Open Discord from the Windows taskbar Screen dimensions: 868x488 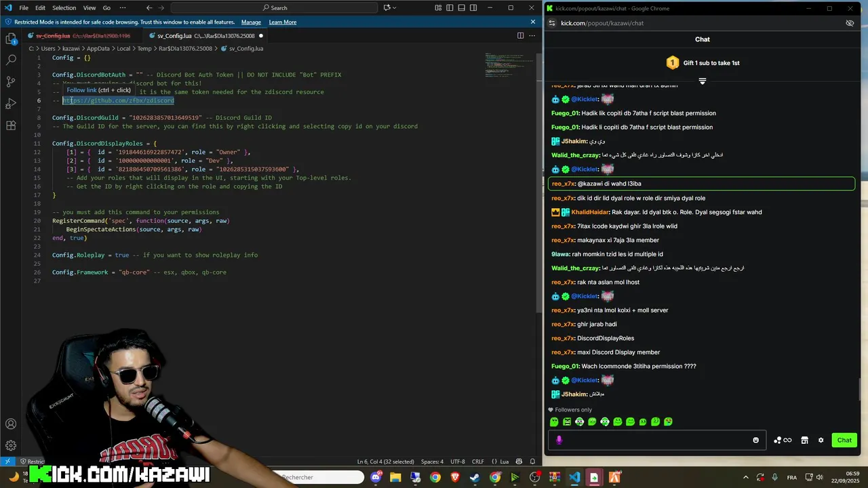pos(376,477)
